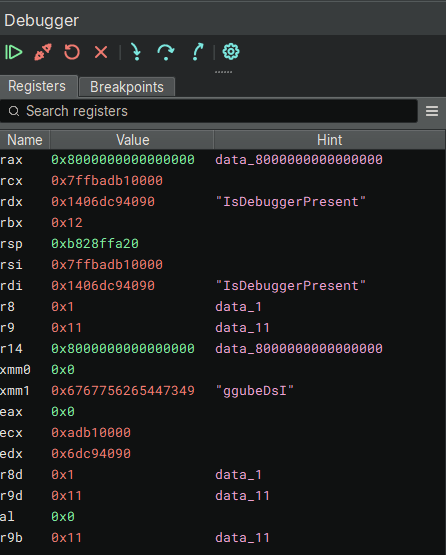
Task: Click r9 value 0x11
Action: [67, 328]
